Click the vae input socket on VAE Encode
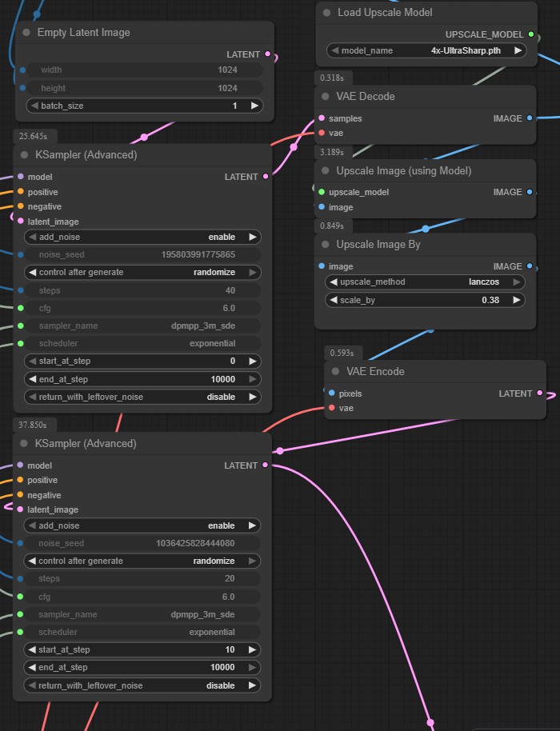Viewport: 560px width, 731px height. [331, 408]
